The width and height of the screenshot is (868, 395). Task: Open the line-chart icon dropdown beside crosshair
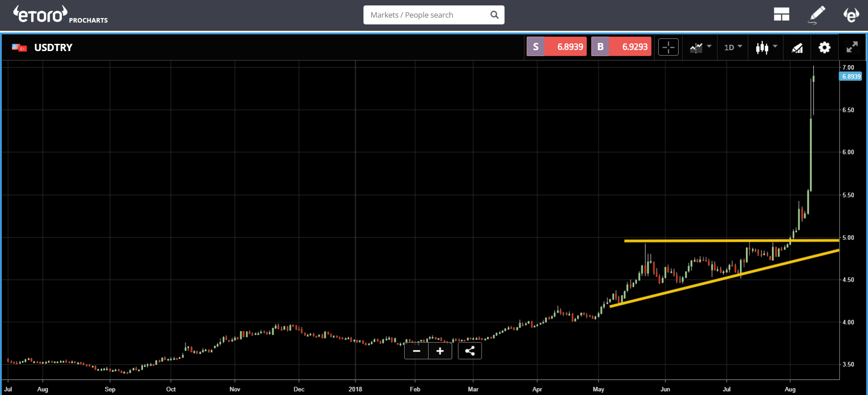(x=700, y=47)
